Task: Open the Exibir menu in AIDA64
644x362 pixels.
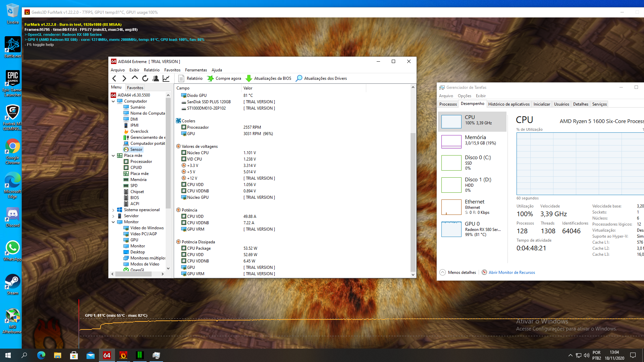Action: coord(134,70)
